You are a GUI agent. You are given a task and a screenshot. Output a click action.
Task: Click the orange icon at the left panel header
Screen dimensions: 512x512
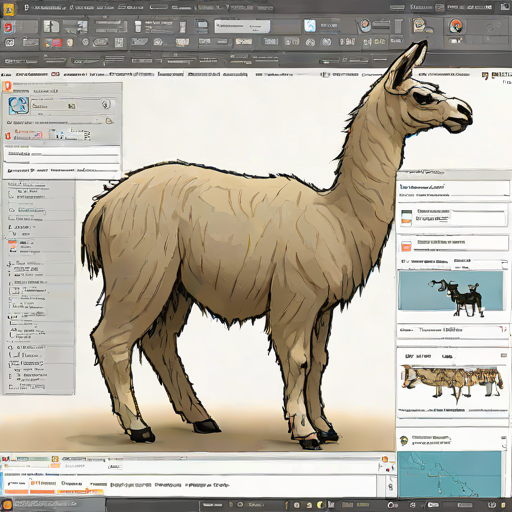(7, 87)
